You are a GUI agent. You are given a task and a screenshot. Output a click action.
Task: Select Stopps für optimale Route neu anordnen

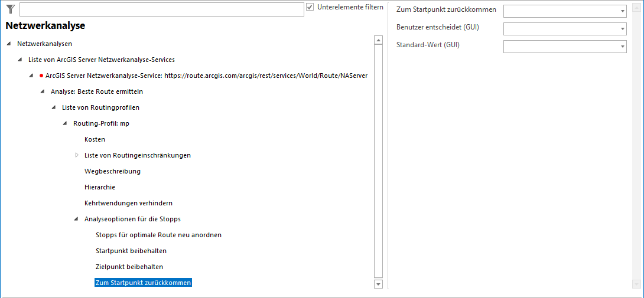tap(158, 235)
